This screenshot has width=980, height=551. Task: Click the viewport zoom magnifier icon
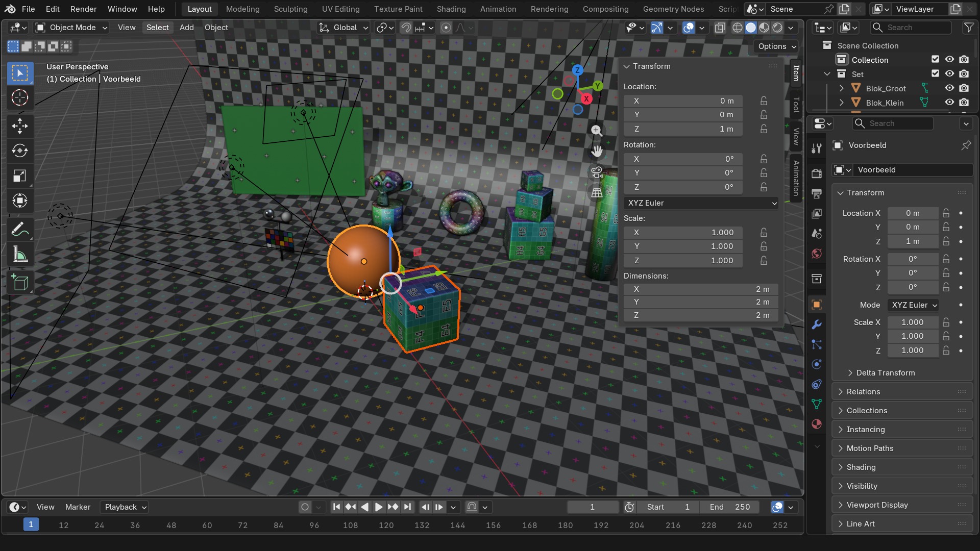pos(597,131)
